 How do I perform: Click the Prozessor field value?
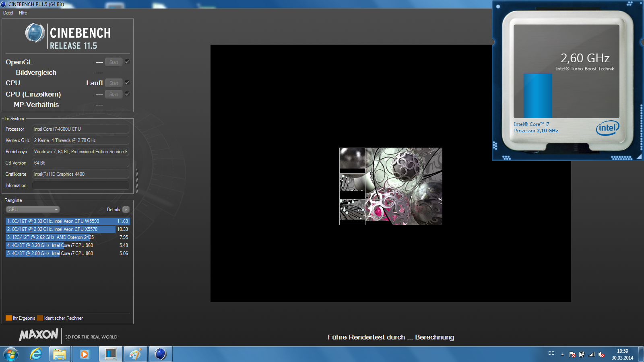point(80,129)
